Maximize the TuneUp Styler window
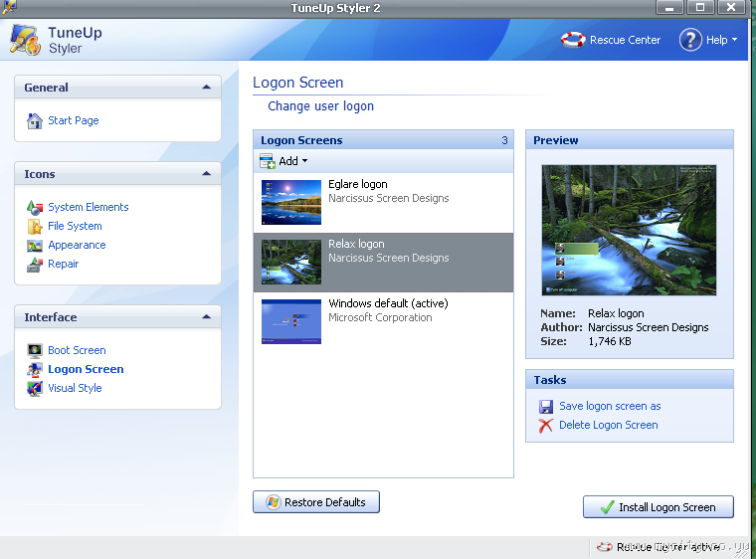The width and height of the screenshot is (756, 559). tap(700, 7)
